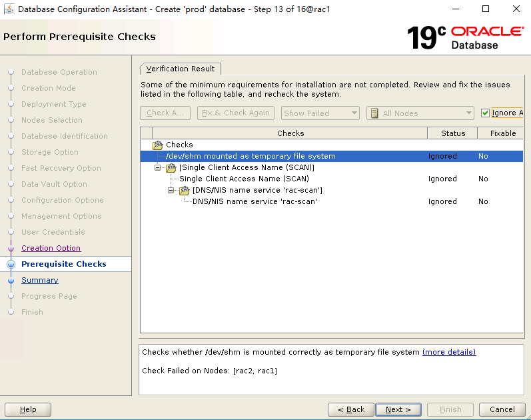This screenshot has height=420, width=531.
Task: Minimize the Database Configuration Assistant window
Action: tap(456, 9)
